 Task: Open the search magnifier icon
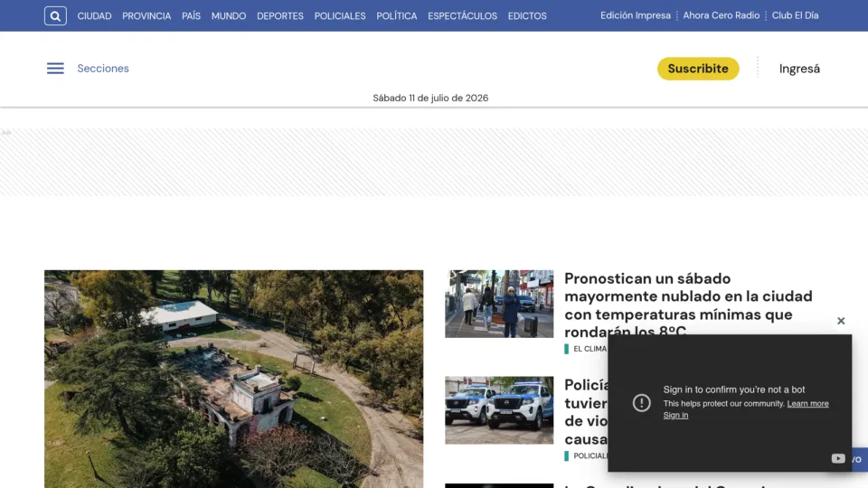click(x=55, y=16)
